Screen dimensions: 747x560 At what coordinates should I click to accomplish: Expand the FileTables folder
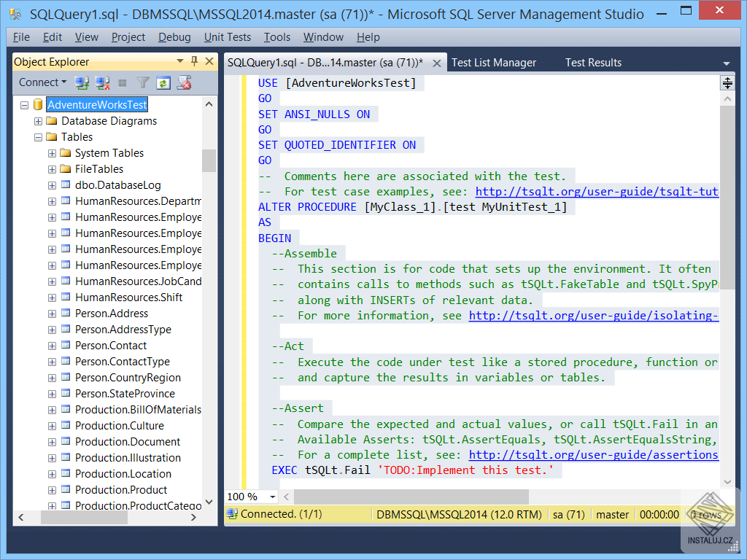coord(52,169)
